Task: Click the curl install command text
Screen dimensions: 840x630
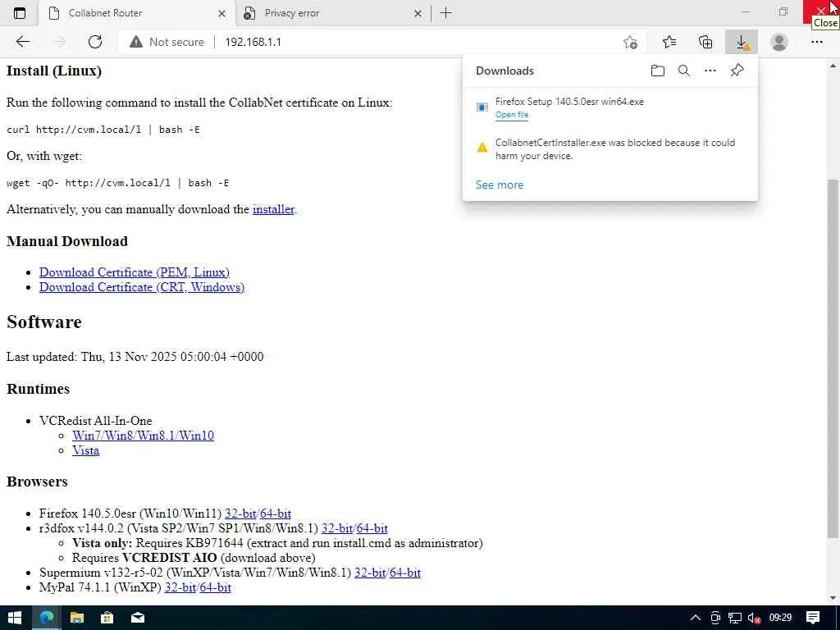Action: (x=103, y=130)
